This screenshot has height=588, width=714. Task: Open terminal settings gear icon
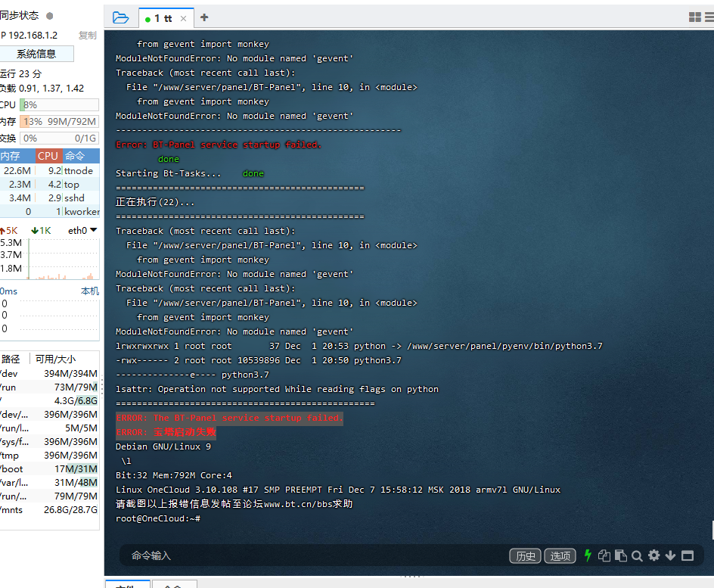click(654, 555)
